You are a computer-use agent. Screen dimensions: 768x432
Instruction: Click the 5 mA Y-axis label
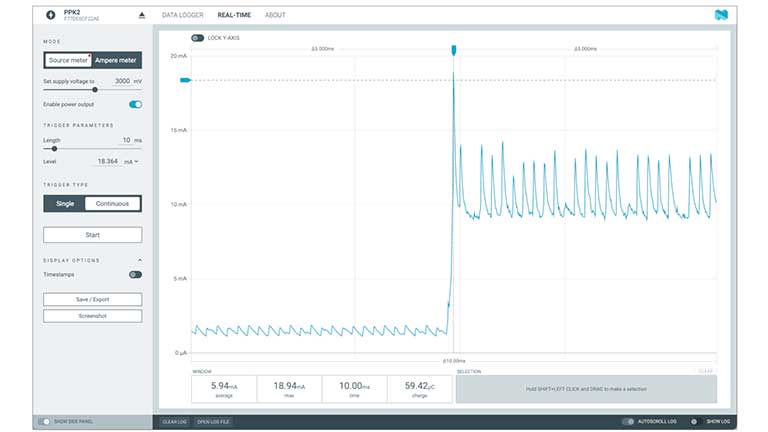(x=180, y=279)
